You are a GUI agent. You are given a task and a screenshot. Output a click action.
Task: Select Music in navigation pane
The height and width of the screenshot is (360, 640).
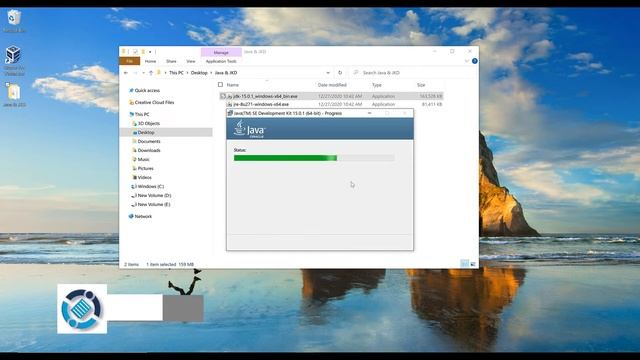(143, 159)
